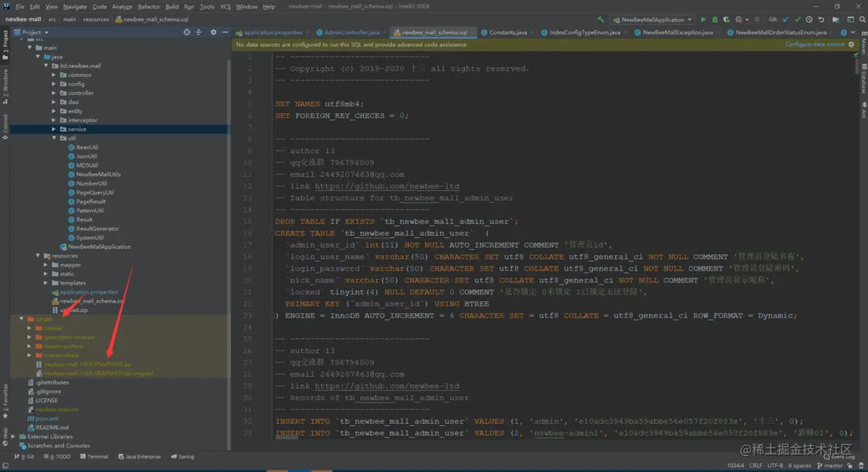
Task: Locate the opened file with the Project panel crosshair
Action: point(187,32)
